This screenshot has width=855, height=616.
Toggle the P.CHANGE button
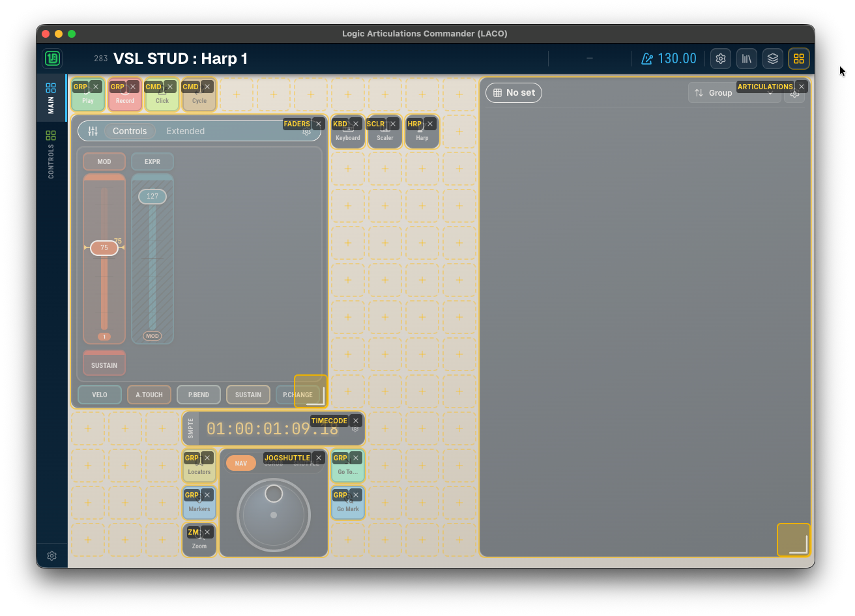coord(297,395)
